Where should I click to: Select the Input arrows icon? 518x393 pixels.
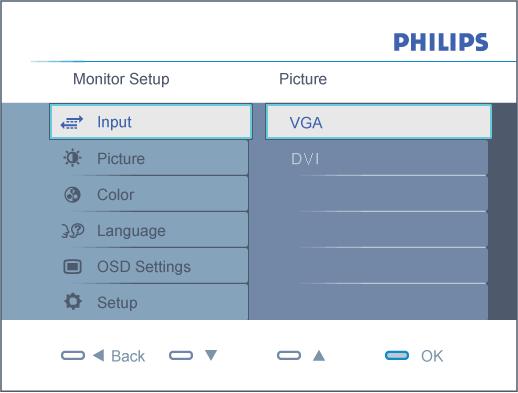(x=72, y=123)
